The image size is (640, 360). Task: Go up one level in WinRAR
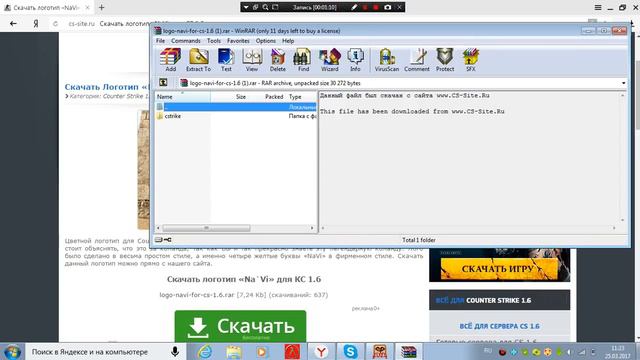click(163, 83)
